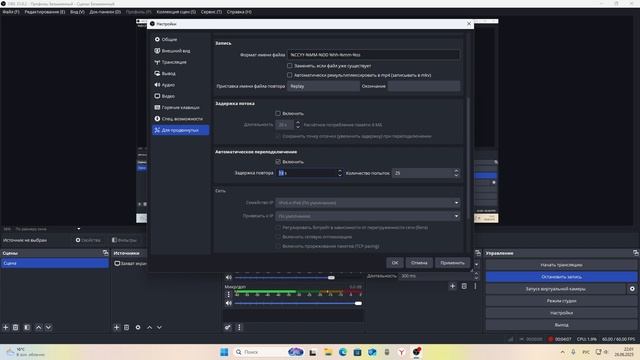Move scene up arrow icon

(x=38, y=327)
